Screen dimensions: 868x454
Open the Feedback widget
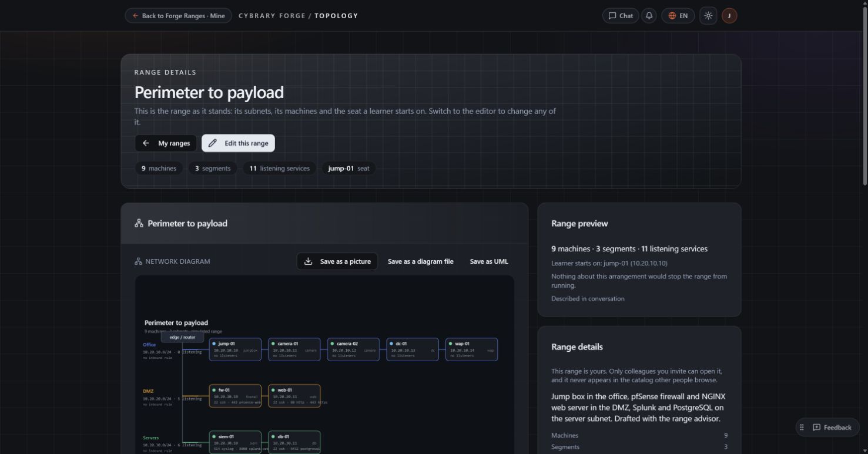point(828,427)
